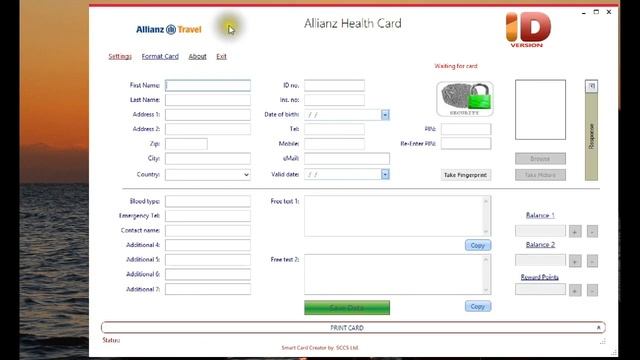Choose the Exit menu item
Screen dimensions: 640x360
coord(221,56)
